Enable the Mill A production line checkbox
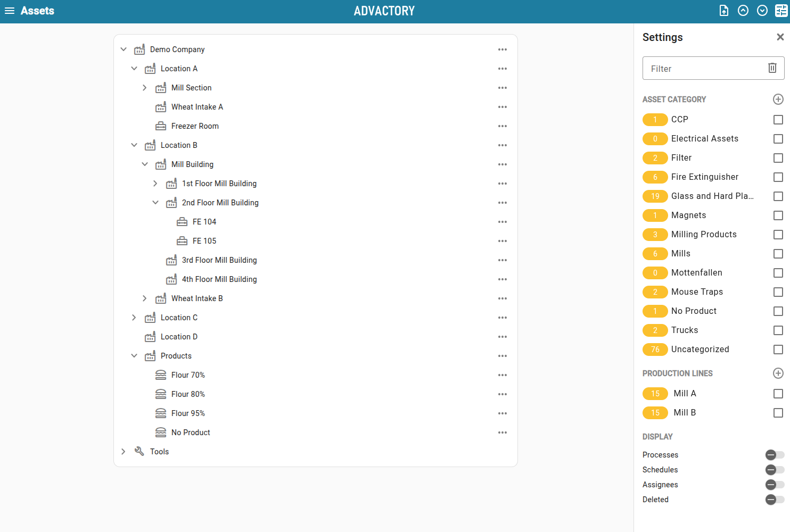Viewport: 790px width, 532px height. coord(778,394)
